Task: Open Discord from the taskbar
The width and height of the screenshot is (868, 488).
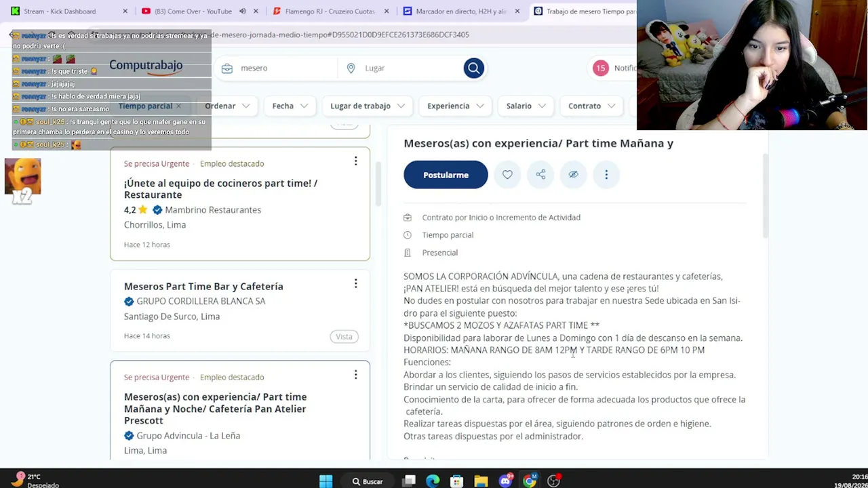Action: pos(505,481)
